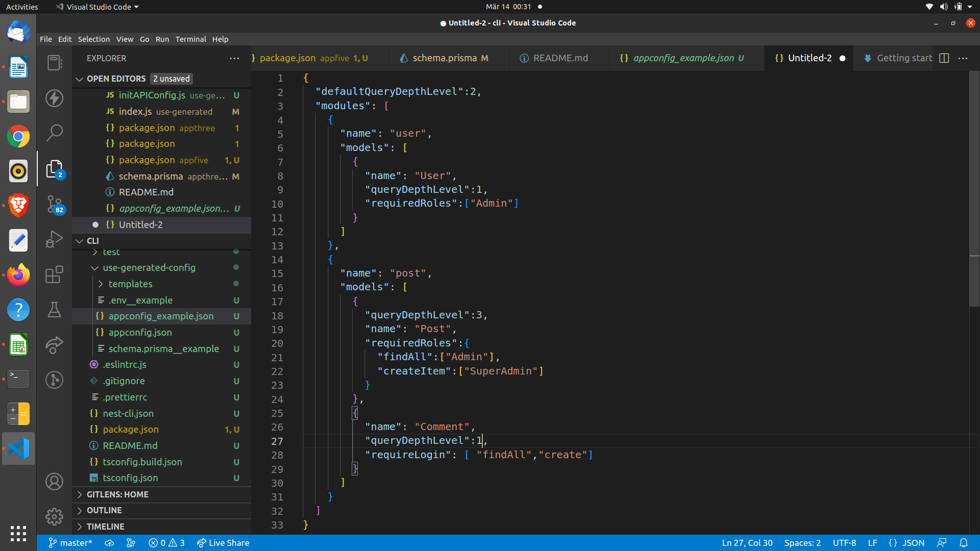Switch to schema.prisma tab

click(x=448, y=58)
